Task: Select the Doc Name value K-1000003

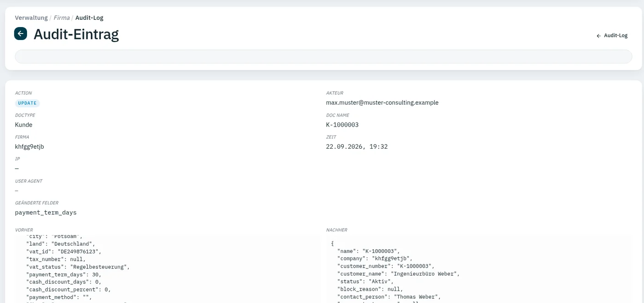Action: pos(342,125)
